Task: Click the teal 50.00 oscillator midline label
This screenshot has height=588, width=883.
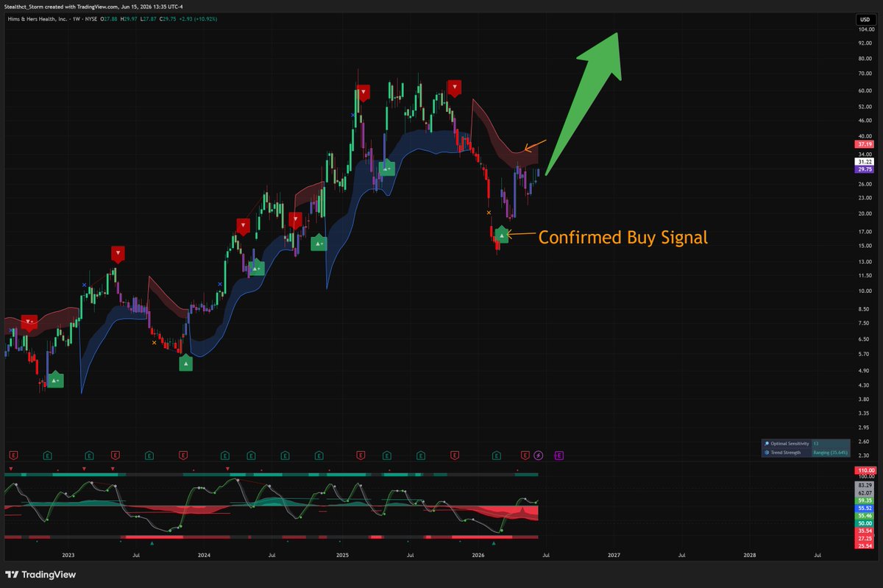Action: [863, 523]
